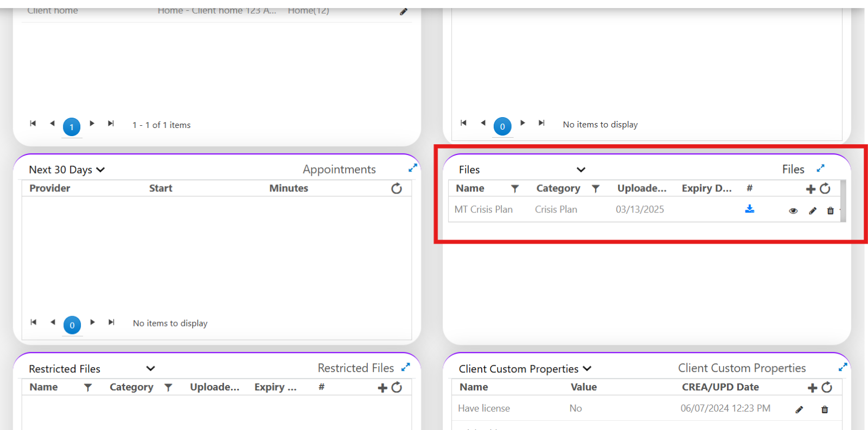Filter Restricted Files by Category column
The height and width of the screenshot is (430, 868).
(x=169, y=388)
